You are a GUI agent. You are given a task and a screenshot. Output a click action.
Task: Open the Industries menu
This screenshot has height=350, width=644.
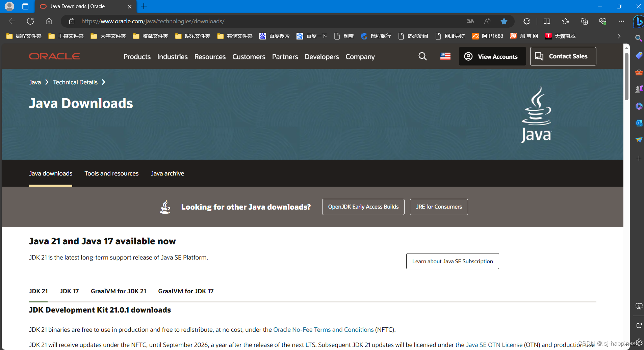[172, 57]
